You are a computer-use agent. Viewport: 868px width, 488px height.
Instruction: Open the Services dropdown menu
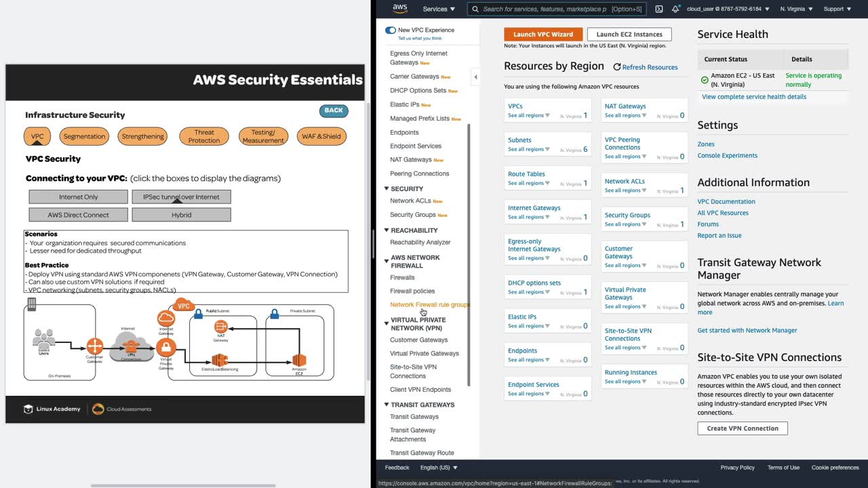pos(439,9)
